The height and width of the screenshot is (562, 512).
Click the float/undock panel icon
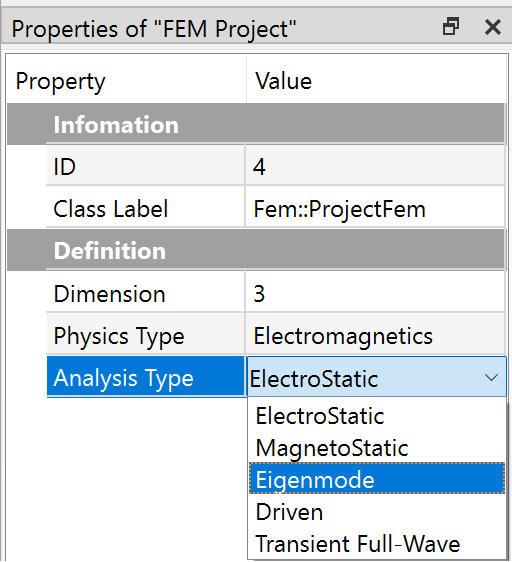(x=451, y=27)
